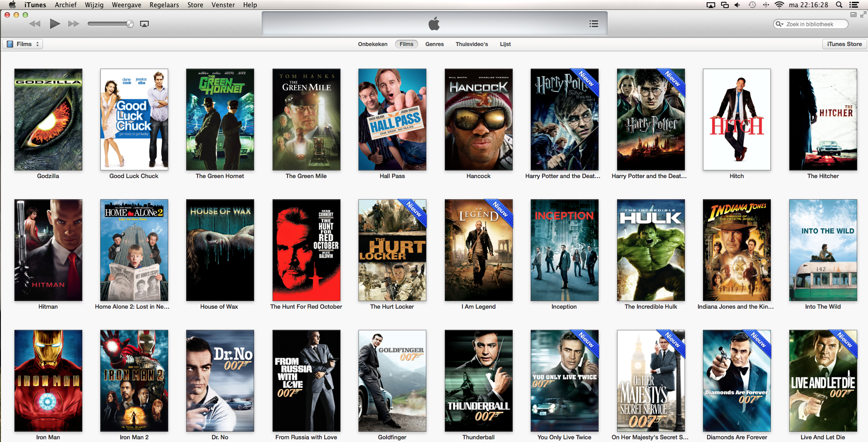Viewport: 868px width, 442px height.
Task: Click the volume icon in menu bar
Action: 737,5
